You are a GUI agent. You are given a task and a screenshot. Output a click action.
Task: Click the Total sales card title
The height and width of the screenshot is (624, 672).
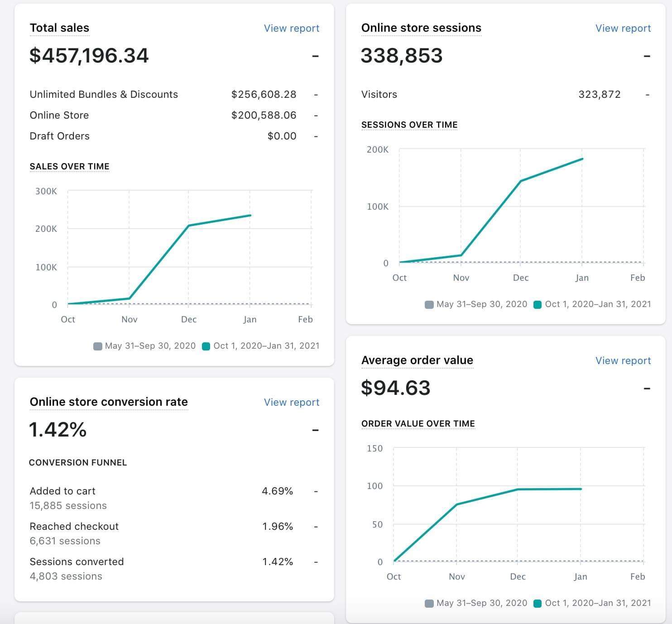click(59, 28)
